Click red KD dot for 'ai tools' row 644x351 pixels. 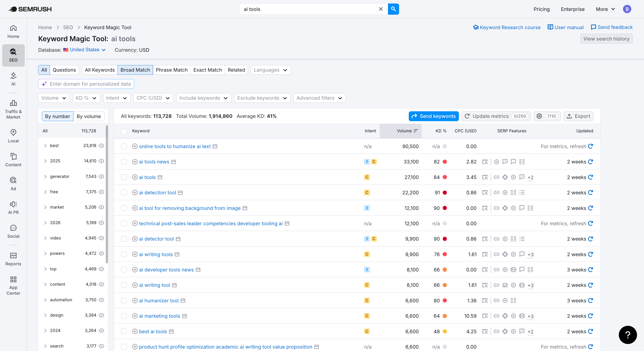tap(445, 177)
